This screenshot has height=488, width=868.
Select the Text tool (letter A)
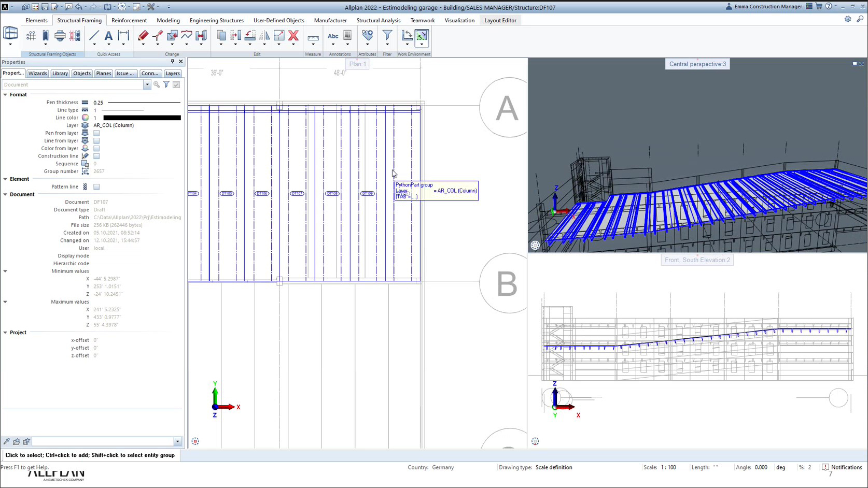[x=108, y=35]
